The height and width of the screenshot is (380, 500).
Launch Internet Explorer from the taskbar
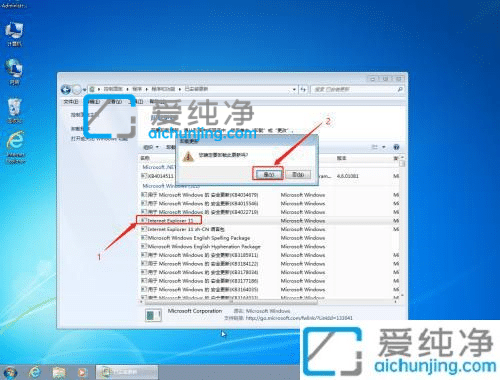35,372
